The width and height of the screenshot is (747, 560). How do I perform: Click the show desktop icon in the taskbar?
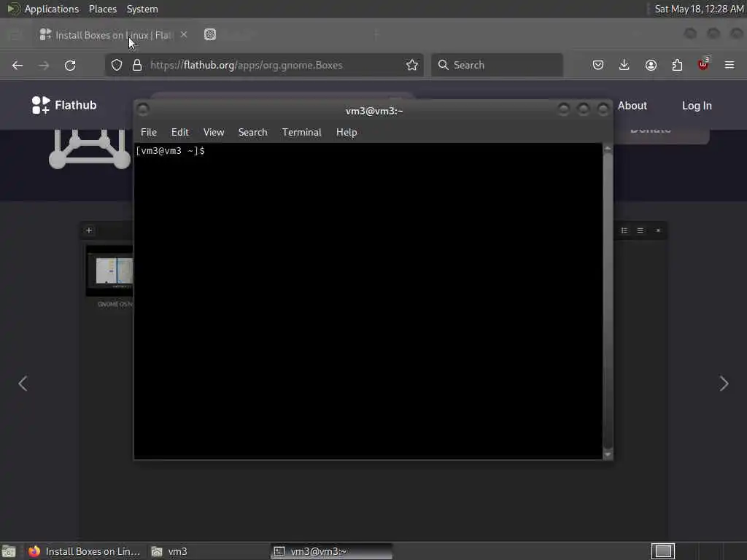click(9, 551)
